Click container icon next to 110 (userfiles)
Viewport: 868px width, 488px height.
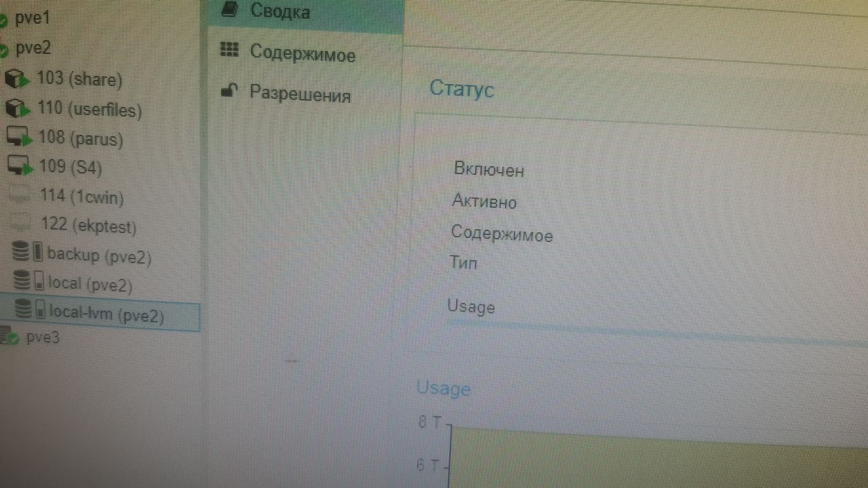click(x=18, y=109)
